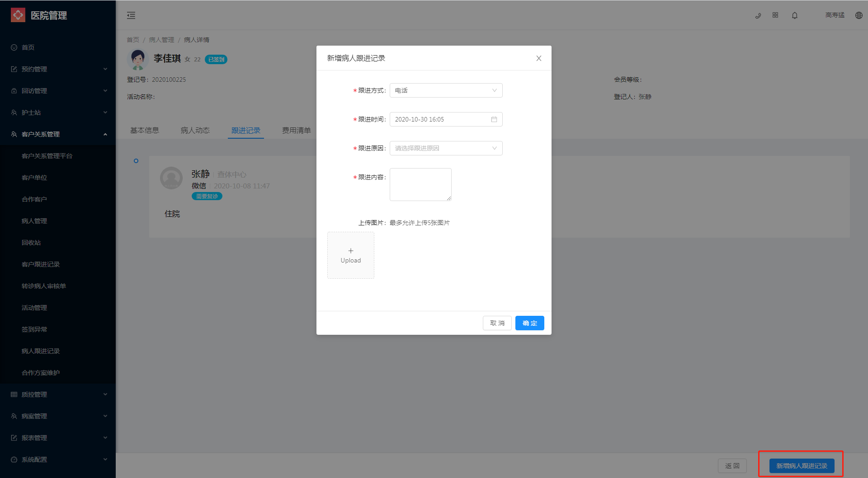This screenshot has height=478, width=868.
Task: Click 病人管理 breadcrumb link
Action: point(161,40)
